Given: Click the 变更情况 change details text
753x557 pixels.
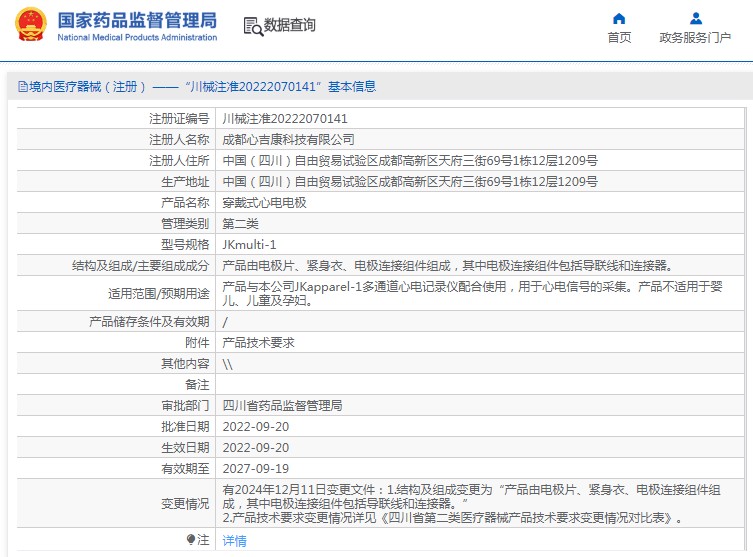Looking at the screenshot, I should click(472, 504).
